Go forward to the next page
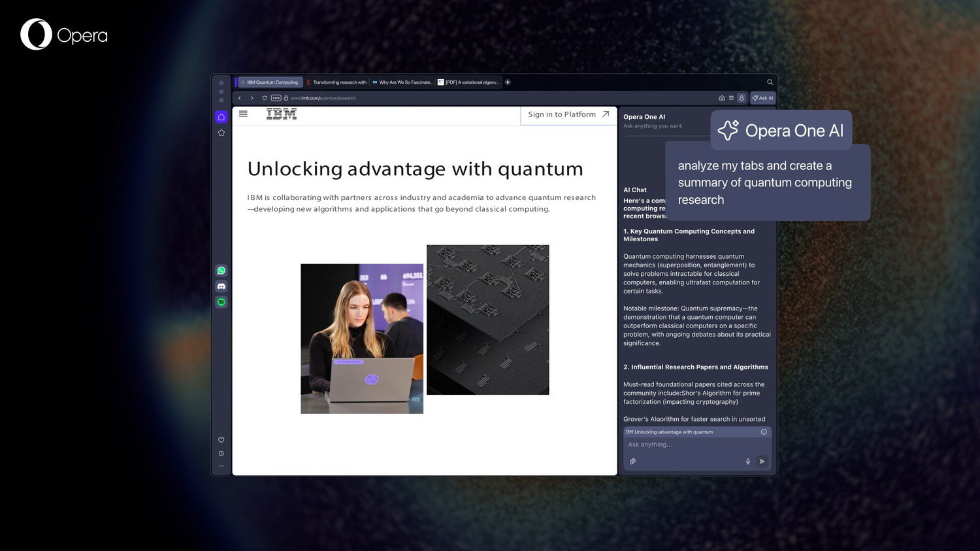 252,98
